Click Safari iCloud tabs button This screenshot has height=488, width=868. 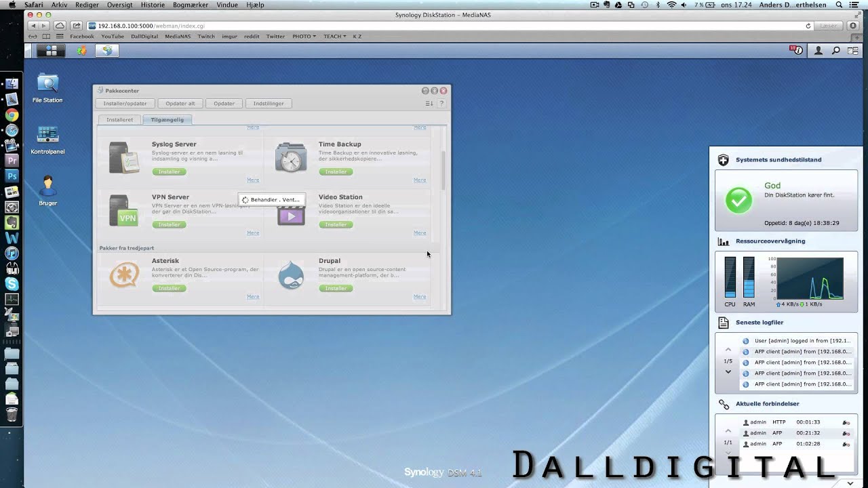pyautogui.click(x=60, y=26)
